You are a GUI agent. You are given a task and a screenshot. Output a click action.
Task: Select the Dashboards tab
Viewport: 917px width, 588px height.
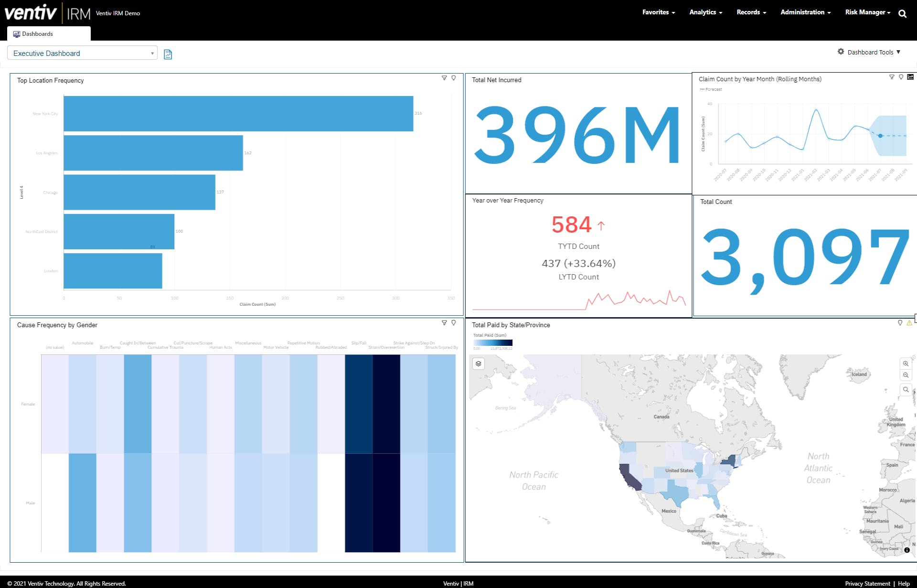click(49, 33)
